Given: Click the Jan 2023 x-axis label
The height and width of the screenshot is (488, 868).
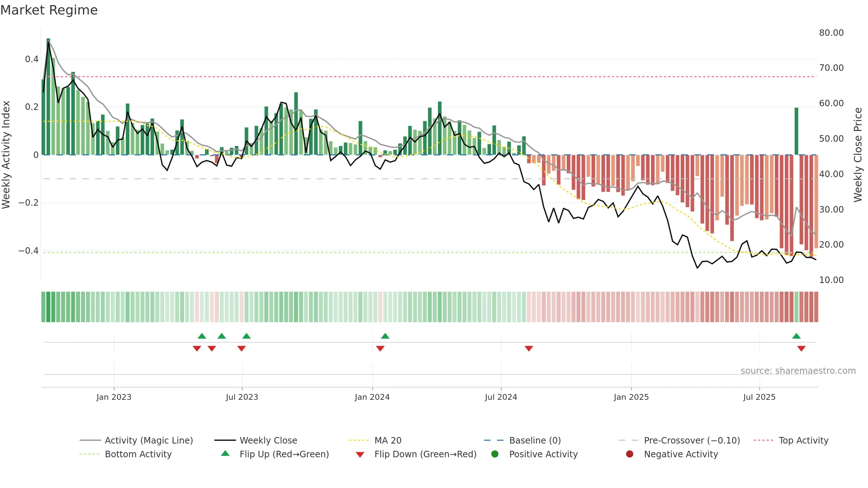Looking at the screenshot, I should pos(114,397).
